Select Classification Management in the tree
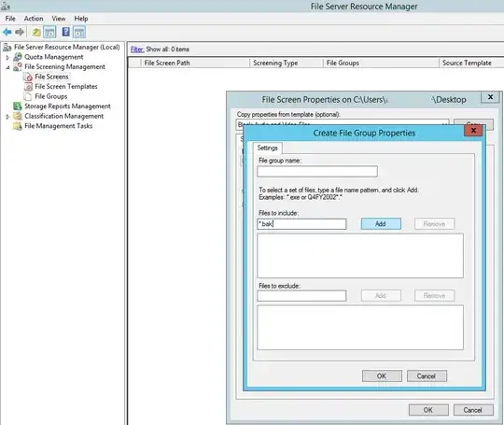 (x=64, y=116)
